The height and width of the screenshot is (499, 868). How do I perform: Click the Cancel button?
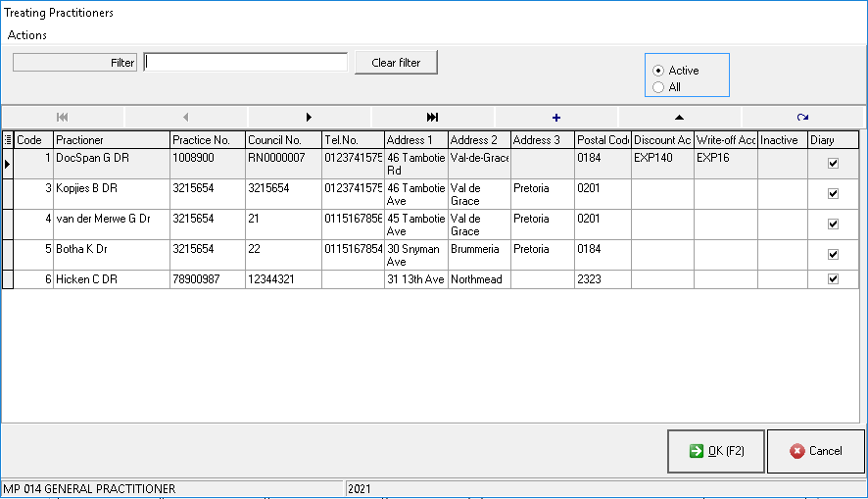click(x=815, y=451)
